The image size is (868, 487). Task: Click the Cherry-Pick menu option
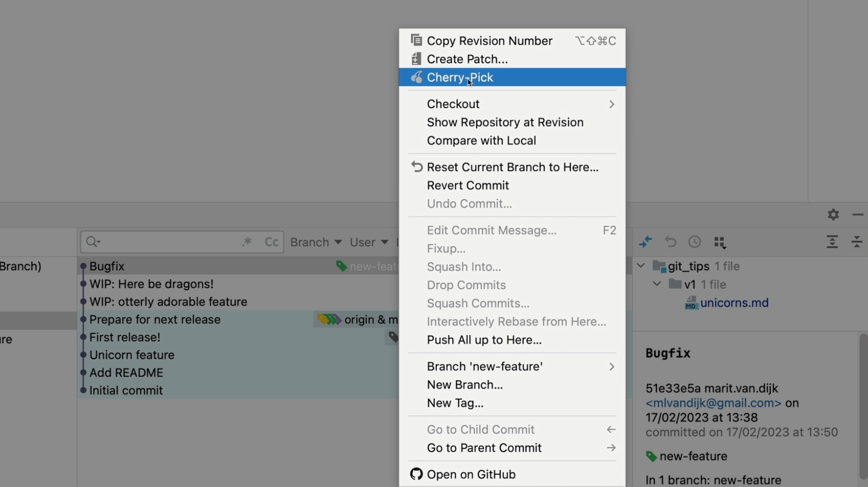point(459,77)
